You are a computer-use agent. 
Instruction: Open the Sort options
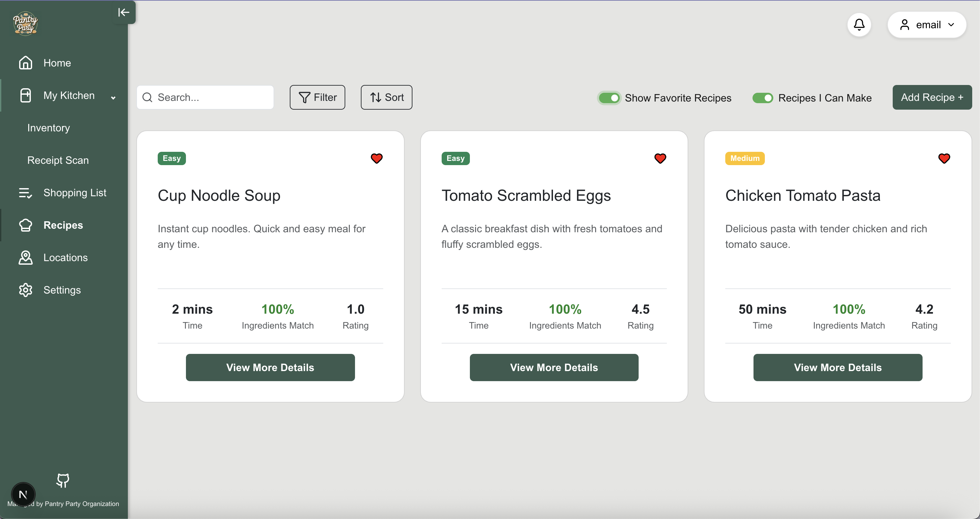point(386,97)
